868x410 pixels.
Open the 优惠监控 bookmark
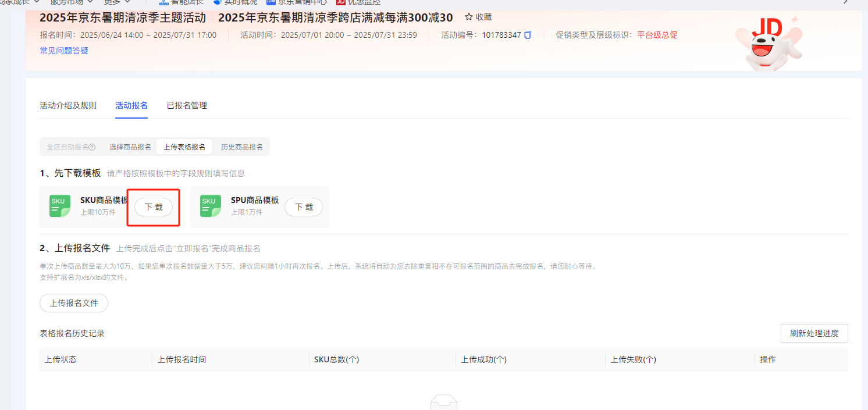pyautogui.click(x=358, y=2)
